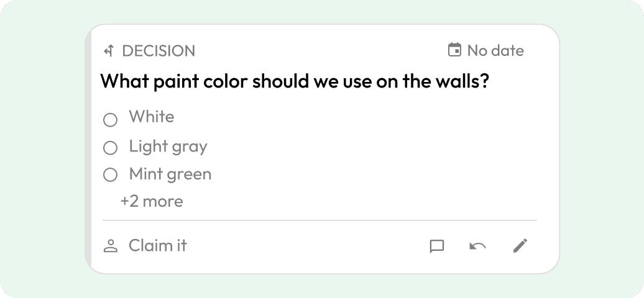
Task: Click the divider line above Claim it
Action: pyautogui.click(x=320, y=220)
